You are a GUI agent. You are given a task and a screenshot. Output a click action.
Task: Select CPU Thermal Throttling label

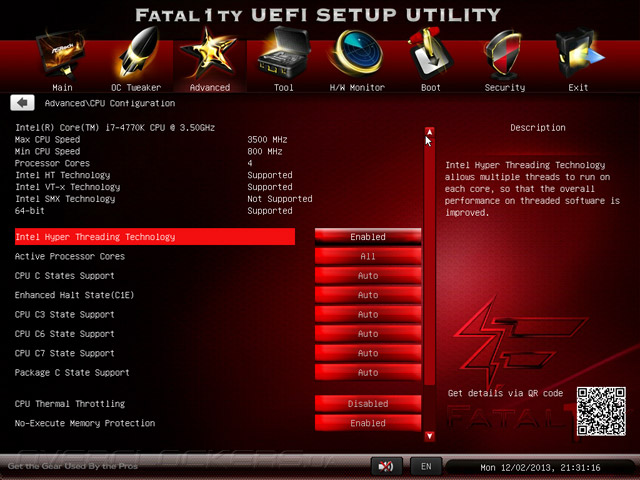click(x=70, y=404)
